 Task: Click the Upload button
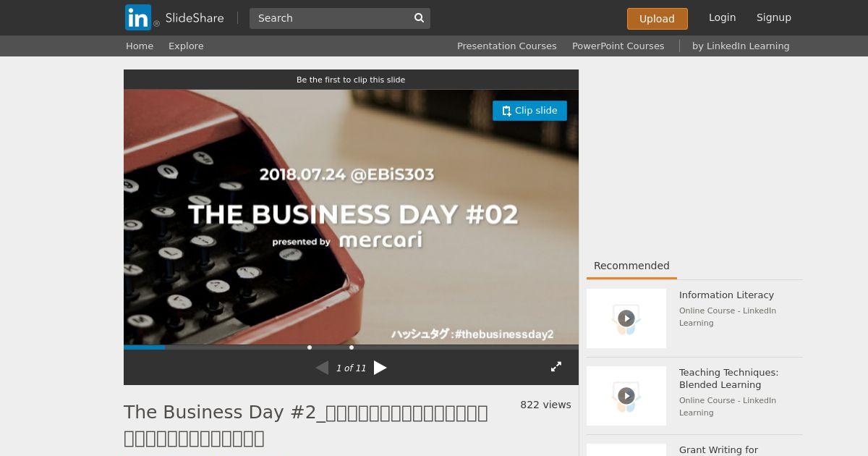(x=657, y=19)
